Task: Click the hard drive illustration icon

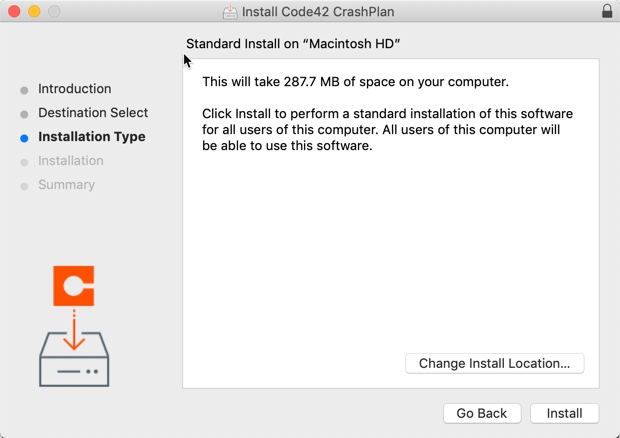Action: coord(74,360)
